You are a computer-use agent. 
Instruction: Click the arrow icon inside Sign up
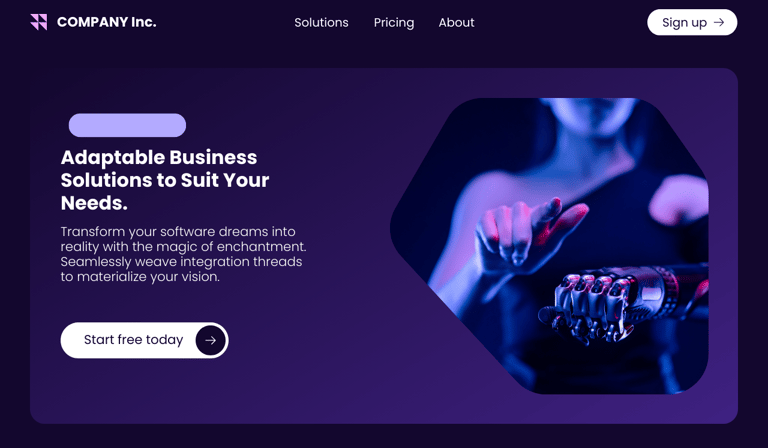coord(719,22)
